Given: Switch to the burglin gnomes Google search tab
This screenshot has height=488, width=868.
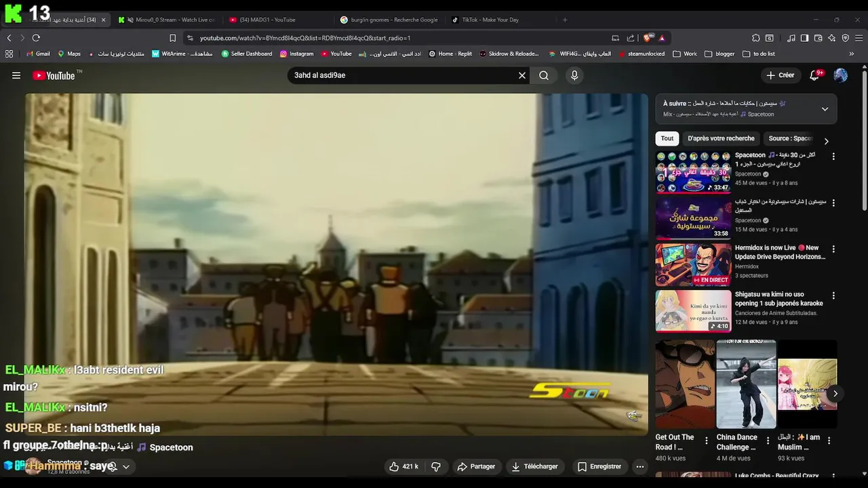Looking at the screenshot, I should point(389,20).
